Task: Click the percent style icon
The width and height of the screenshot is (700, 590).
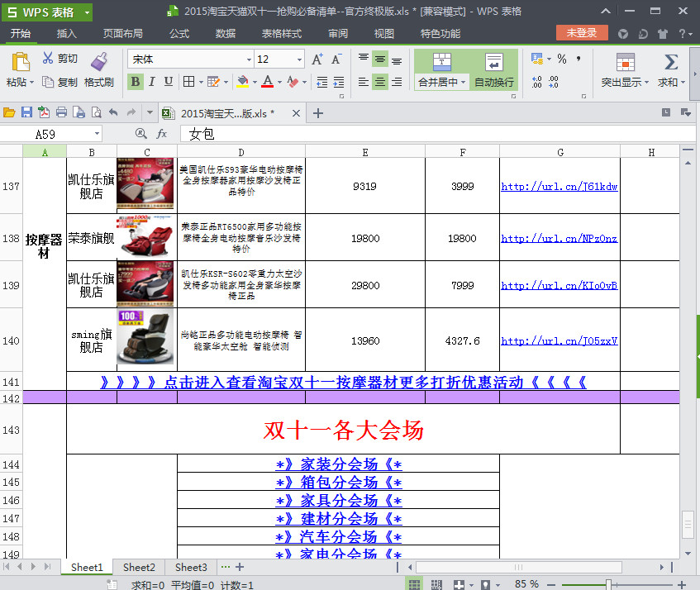Action: (562, 59)
